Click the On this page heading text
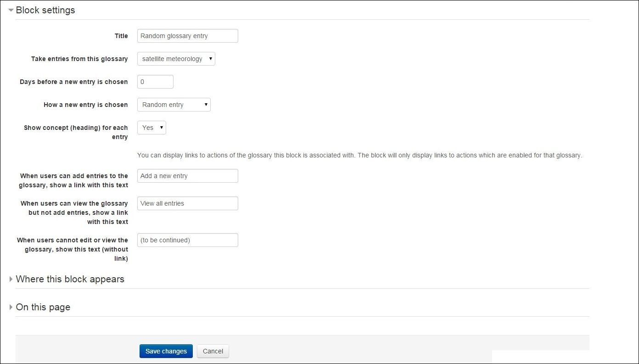Image resolution: width=639 pixels, height=364 pixels. [43, 307]
